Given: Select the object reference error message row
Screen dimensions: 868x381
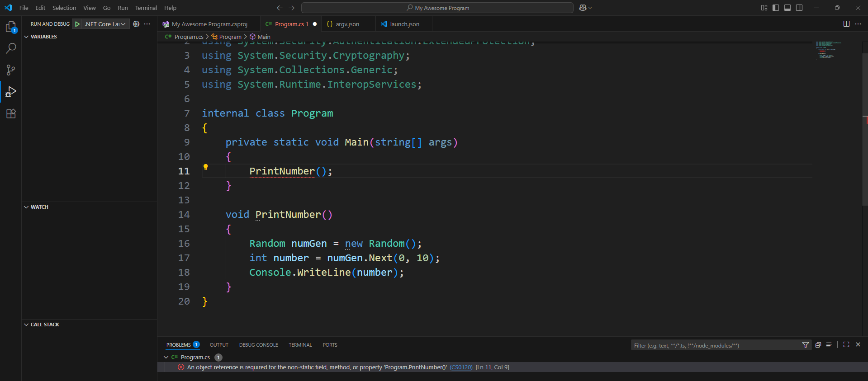Looking at the screenshot, I should point(512,367).
